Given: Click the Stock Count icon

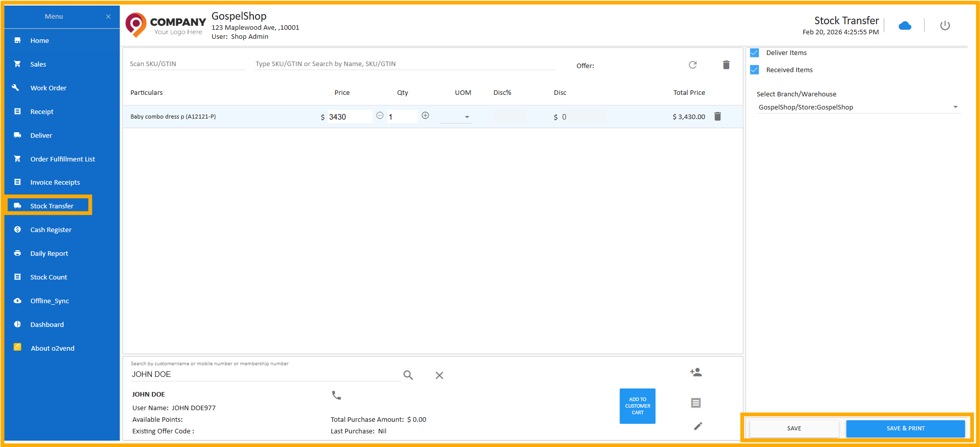Looking at the screenshot, I should click(x=18, y=277).
